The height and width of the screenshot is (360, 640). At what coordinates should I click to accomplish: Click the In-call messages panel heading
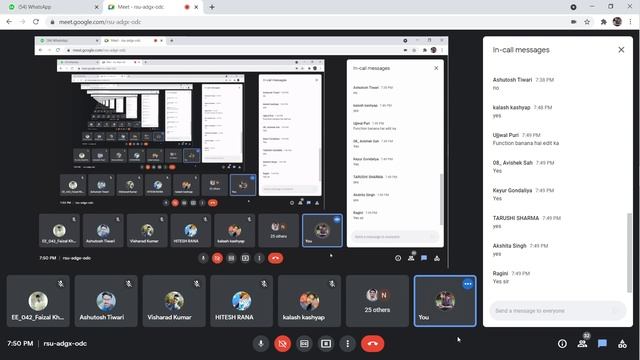tap(521, 50)
